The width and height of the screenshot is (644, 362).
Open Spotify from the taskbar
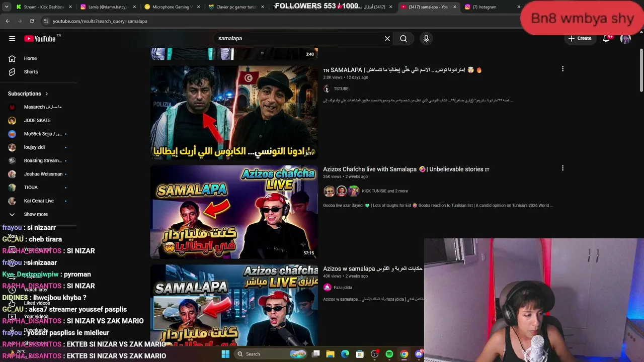click(x=389, y=354)
